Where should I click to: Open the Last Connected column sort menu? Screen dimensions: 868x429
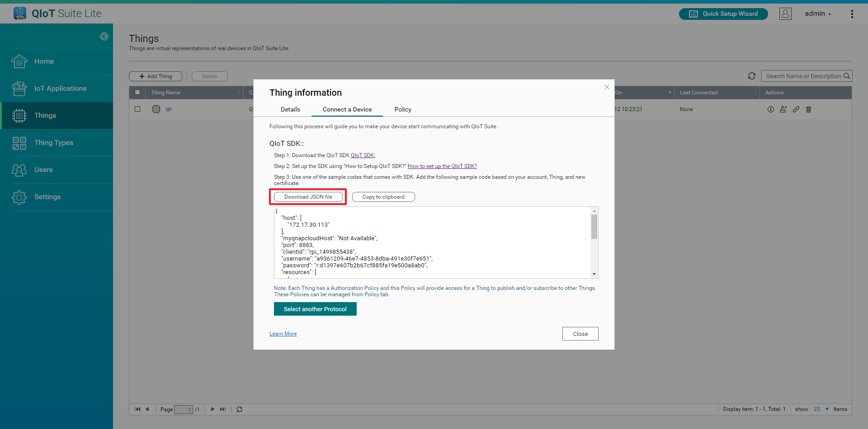click(755, 93)
